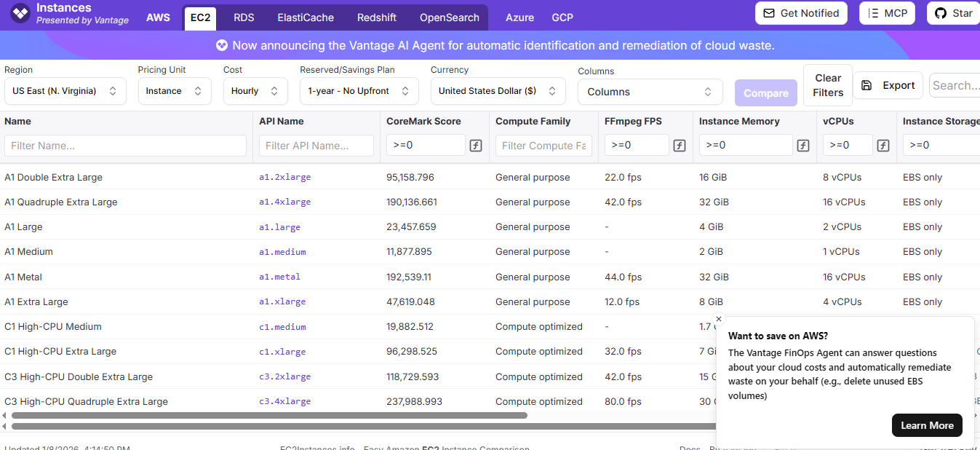Expand the Currency dropdown

point(498,91)
